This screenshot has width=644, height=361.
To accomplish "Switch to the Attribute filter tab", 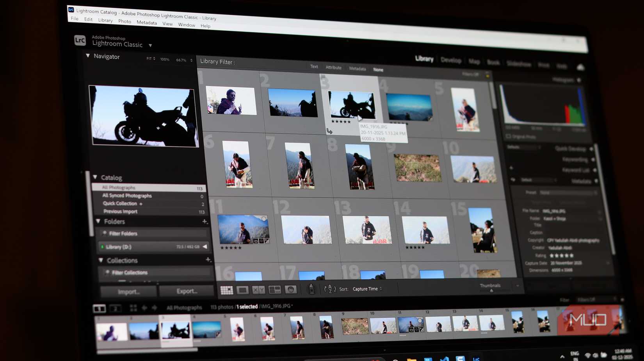I will click(334, 67).
